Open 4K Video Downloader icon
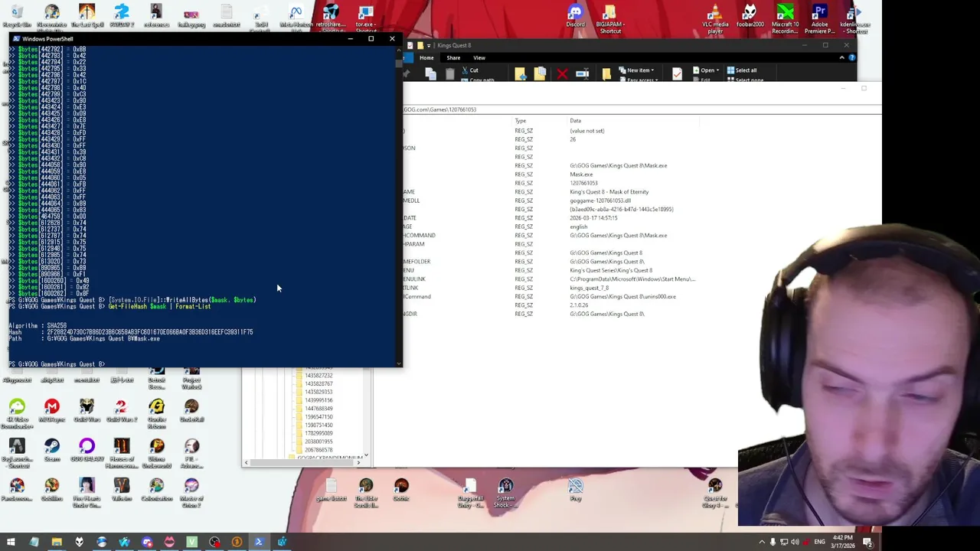 (17, 413)
